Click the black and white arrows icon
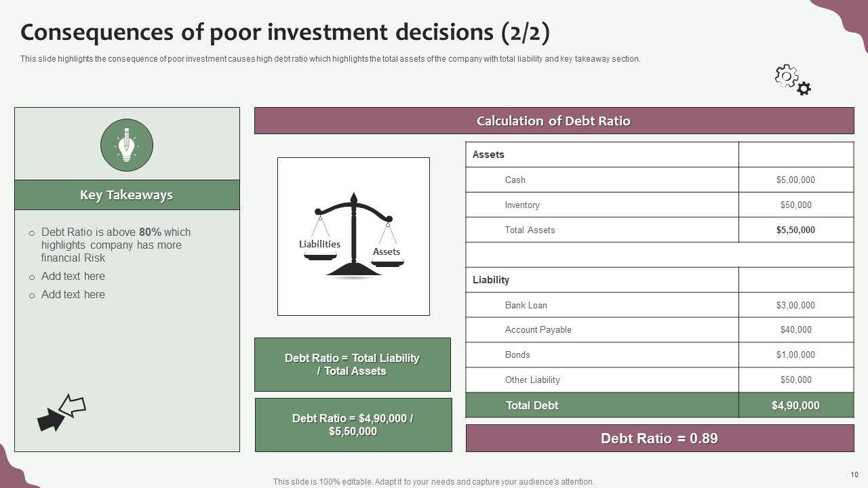The width and height of the screenshot is (868, 488). [x=61, y=413]
